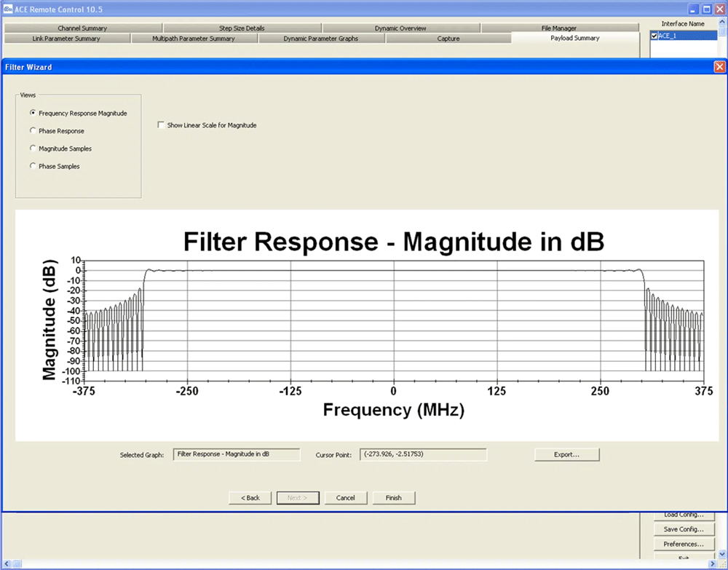Switch to Phase Samples view
The image size is (728, 570).
pos(33,166)
